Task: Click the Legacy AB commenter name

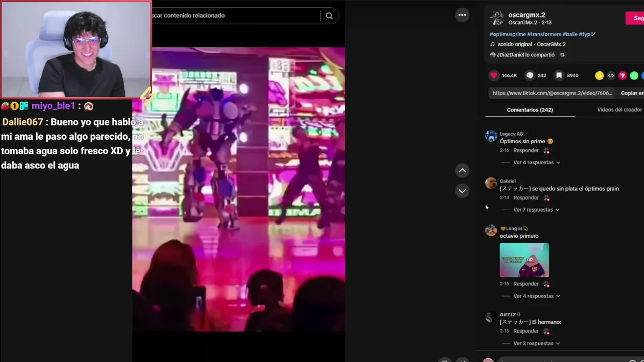Action: pyautogui.click(x=511, y=134)
